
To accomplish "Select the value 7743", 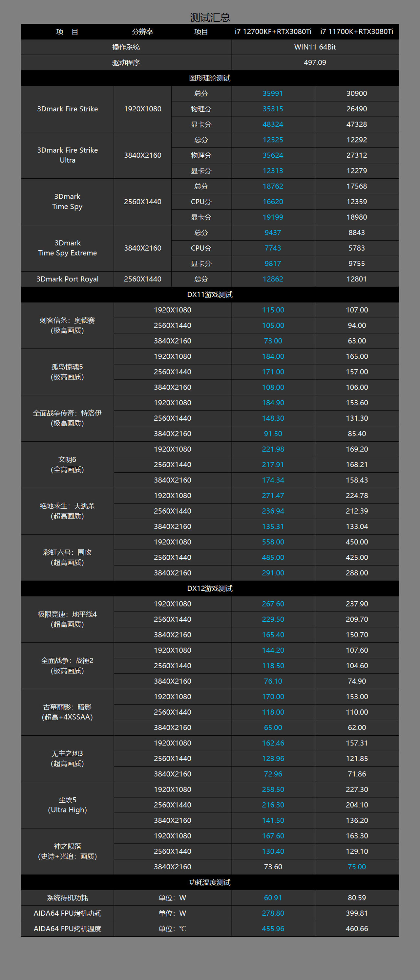I will click(x=273, y=248).
